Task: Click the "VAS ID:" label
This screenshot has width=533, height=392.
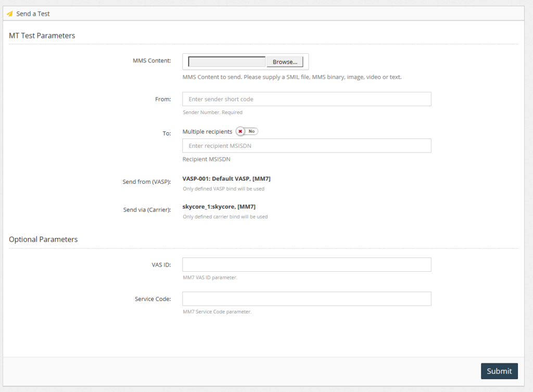Action: coord(161,264)
